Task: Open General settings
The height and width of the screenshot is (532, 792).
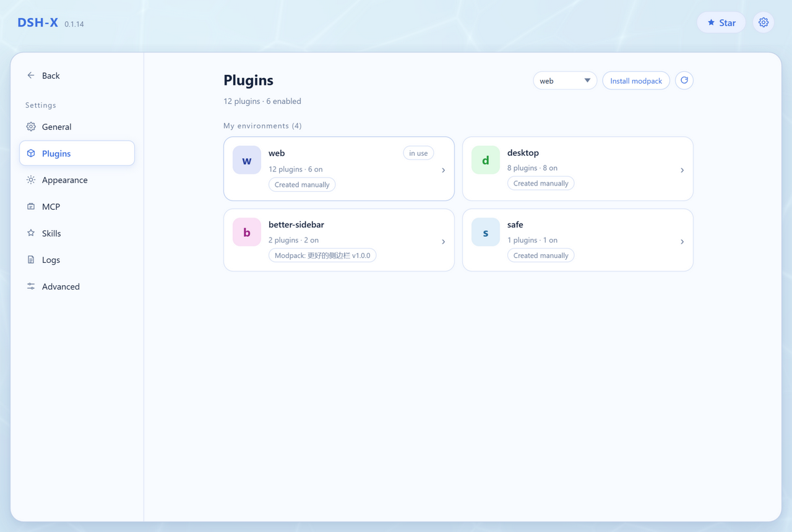Action: [77, 127]
